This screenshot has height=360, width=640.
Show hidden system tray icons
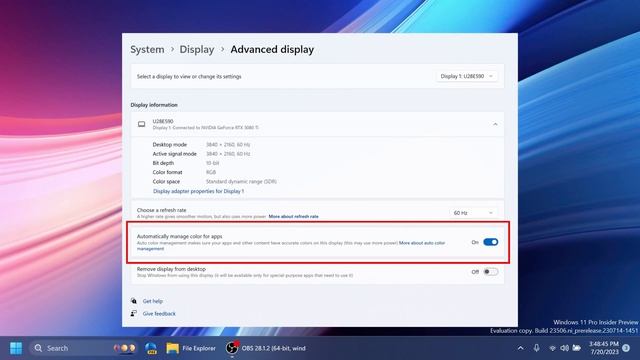tap(520, 348)
